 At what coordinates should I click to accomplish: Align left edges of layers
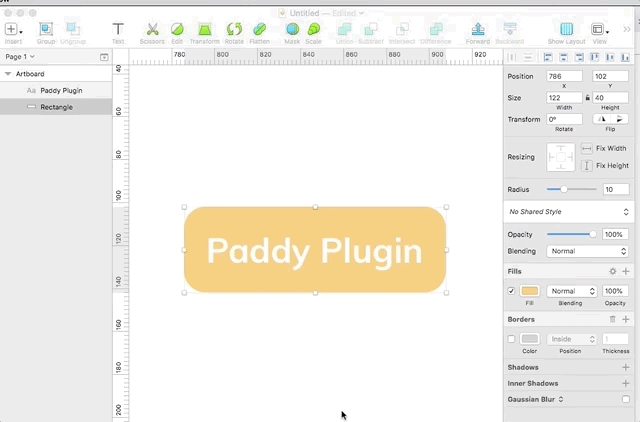coord(548,58)
